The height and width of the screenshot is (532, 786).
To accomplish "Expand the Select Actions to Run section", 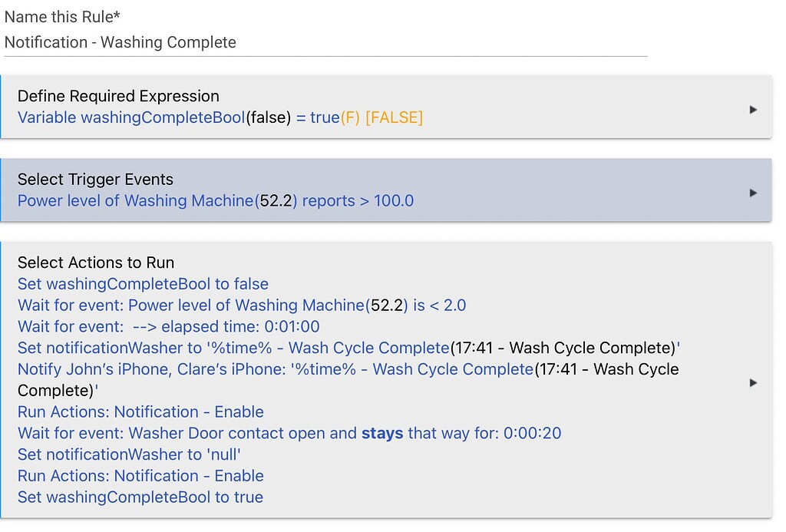I will (x=753, y=382).
